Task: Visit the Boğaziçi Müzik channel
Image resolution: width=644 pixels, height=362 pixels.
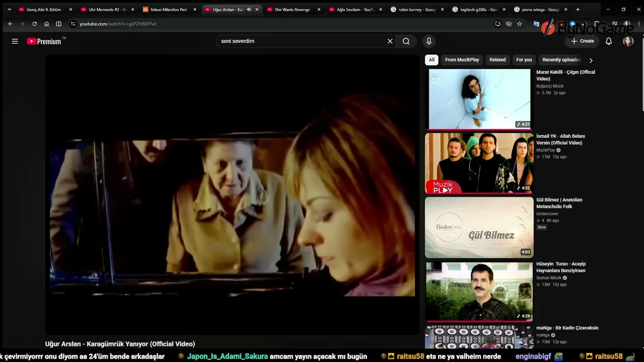Action: coord(550,86)
